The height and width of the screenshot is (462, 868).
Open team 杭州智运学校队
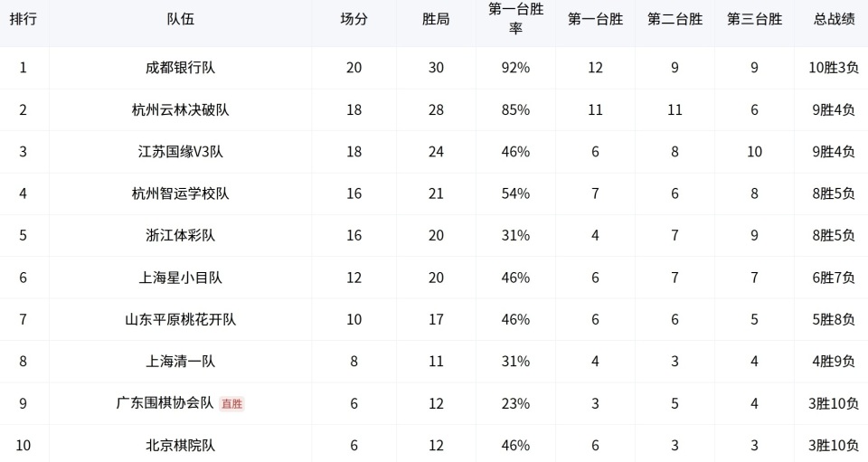tap(180, 193)
